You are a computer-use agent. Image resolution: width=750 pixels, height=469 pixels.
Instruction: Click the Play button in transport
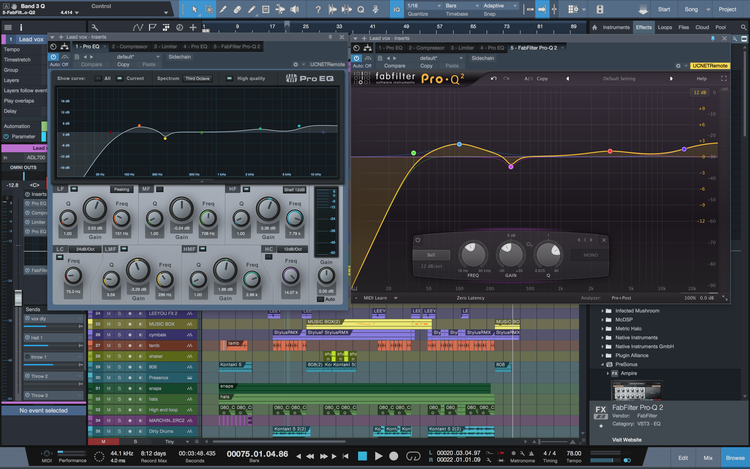[x=378, y=456]
